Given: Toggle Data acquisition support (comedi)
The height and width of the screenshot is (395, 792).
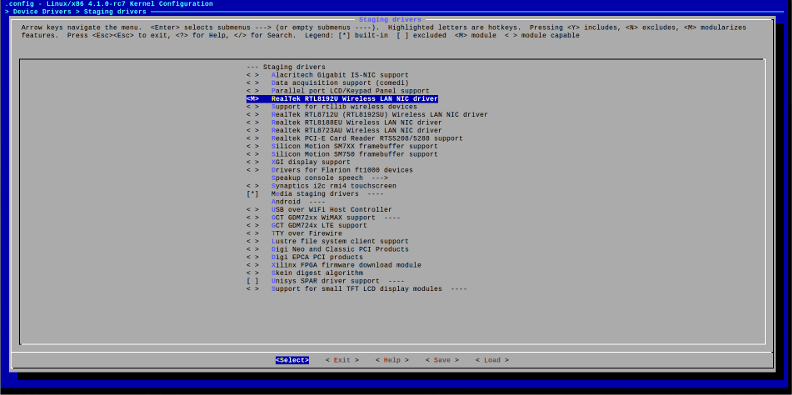Looking at the screenshot, I should click(327, 83).
